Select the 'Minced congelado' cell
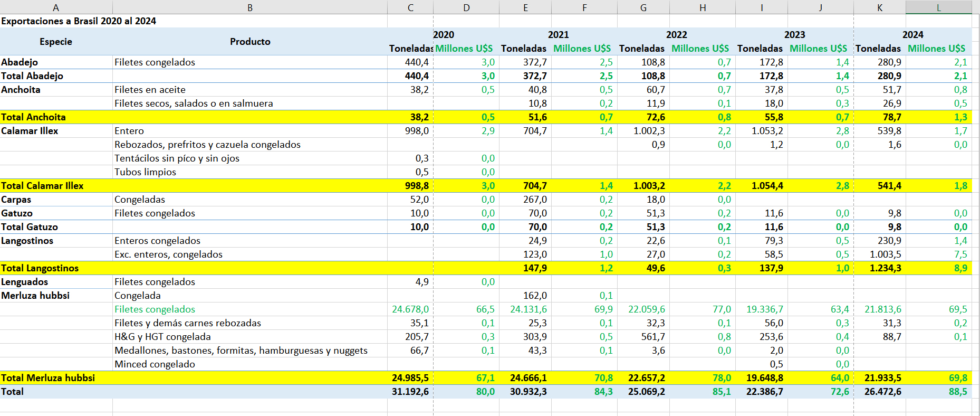Viewport: 980px width, 416px height. coord(155,364)
